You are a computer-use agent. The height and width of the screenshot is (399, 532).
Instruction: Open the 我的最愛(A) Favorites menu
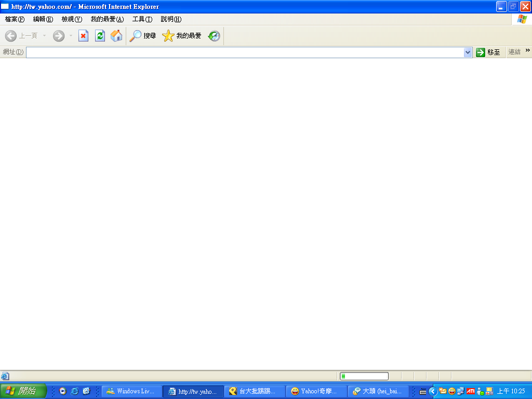click(107, 19)
